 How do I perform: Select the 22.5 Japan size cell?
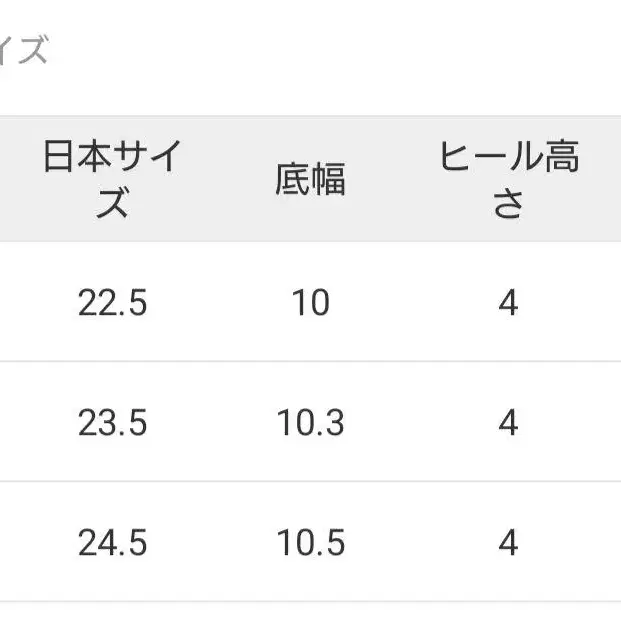point(112,302)
